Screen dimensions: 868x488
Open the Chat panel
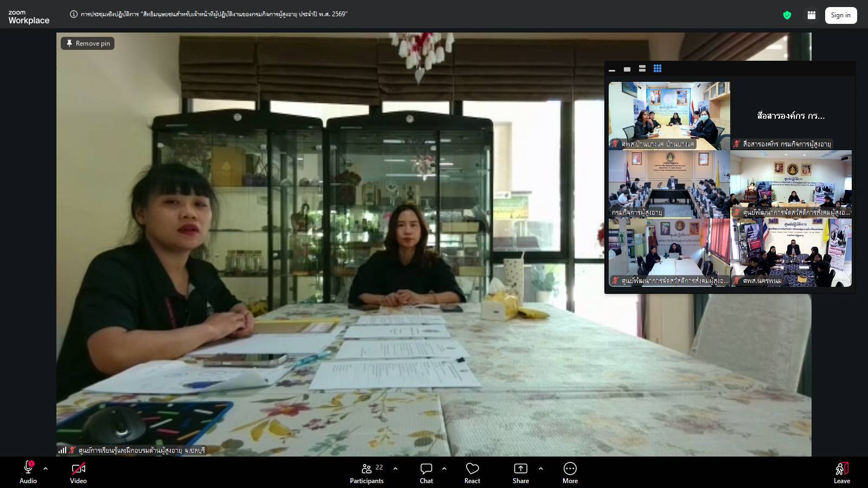tap(426, 472)
